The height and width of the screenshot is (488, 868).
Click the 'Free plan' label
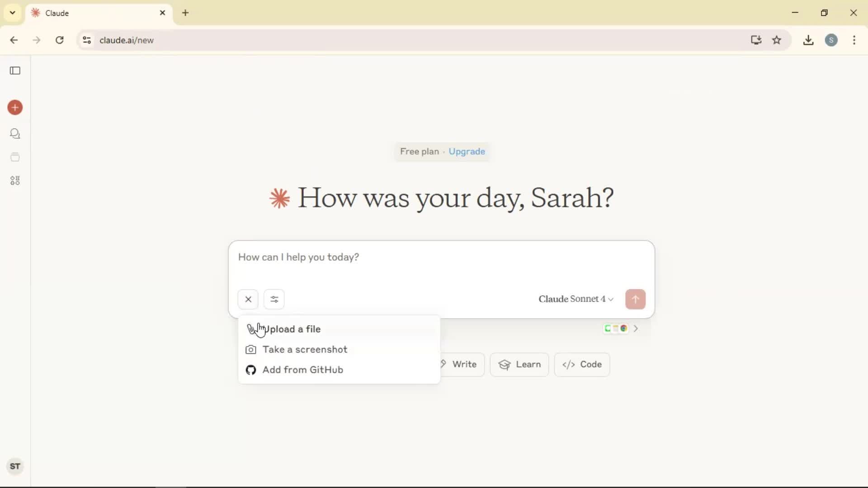coord(419,151)
